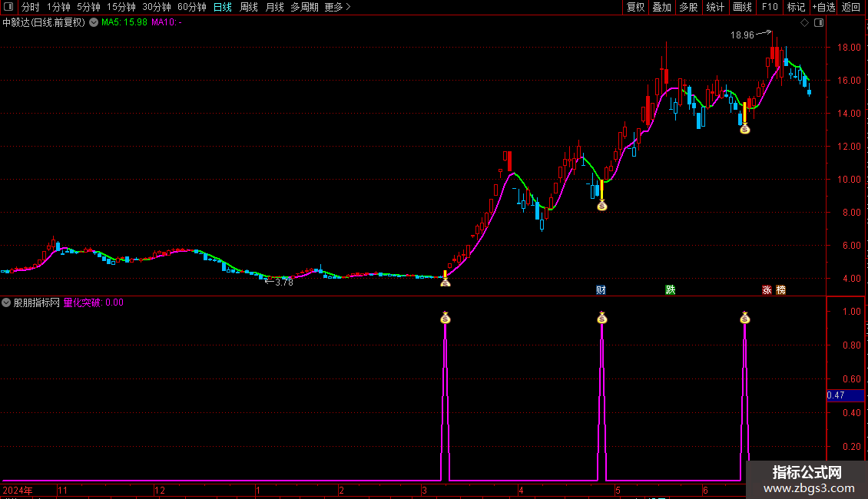Click the 0.47 value box on indicator axis
The width and height of the screenshot is (868, 499).
(x=845, y=395)
